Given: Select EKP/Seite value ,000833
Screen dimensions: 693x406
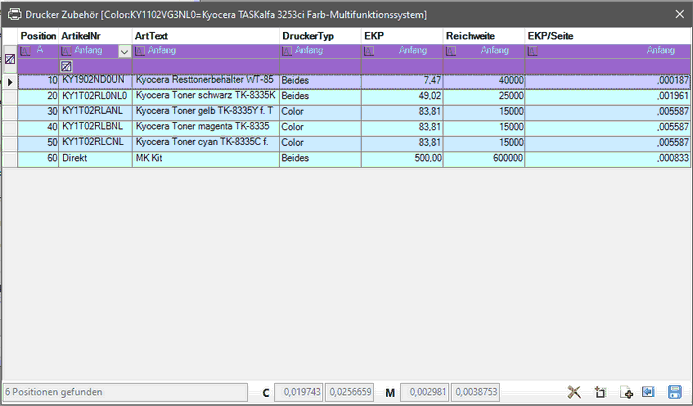Looking at the screenshot, I should tap(608, 158).
